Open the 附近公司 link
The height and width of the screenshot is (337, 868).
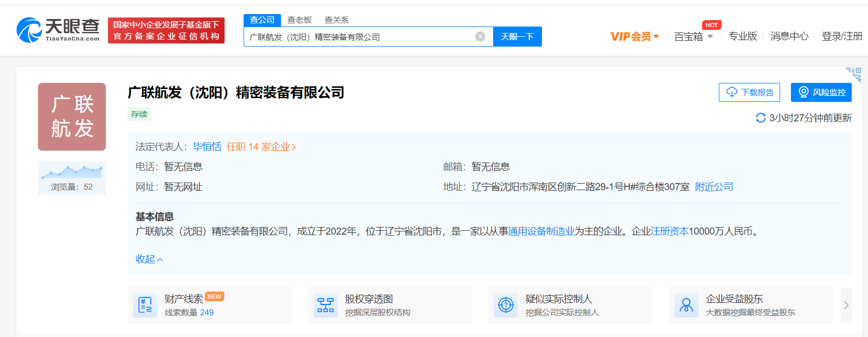714,187
